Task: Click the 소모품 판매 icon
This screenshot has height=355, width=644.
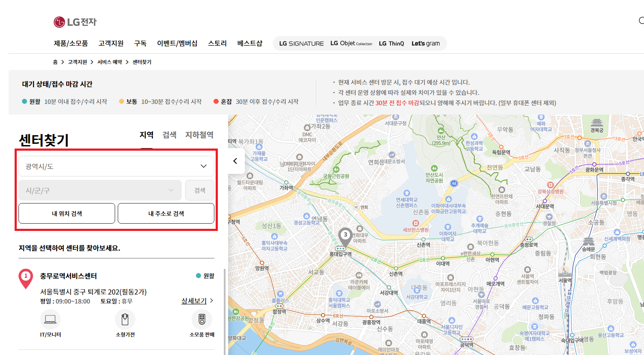Action: tap(202, 319)
